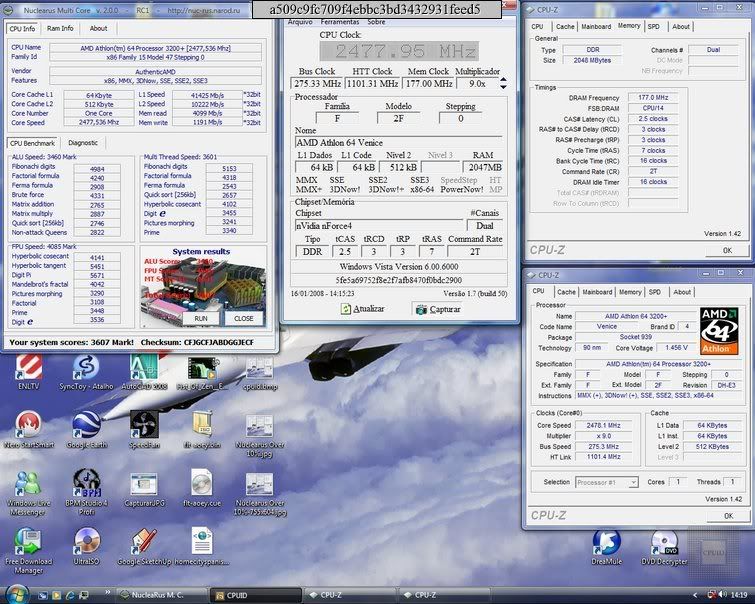This screenshot has height=604, width=755.
Task: Open Windows Live Messenger desktop icon
Action: click(29, 484)
